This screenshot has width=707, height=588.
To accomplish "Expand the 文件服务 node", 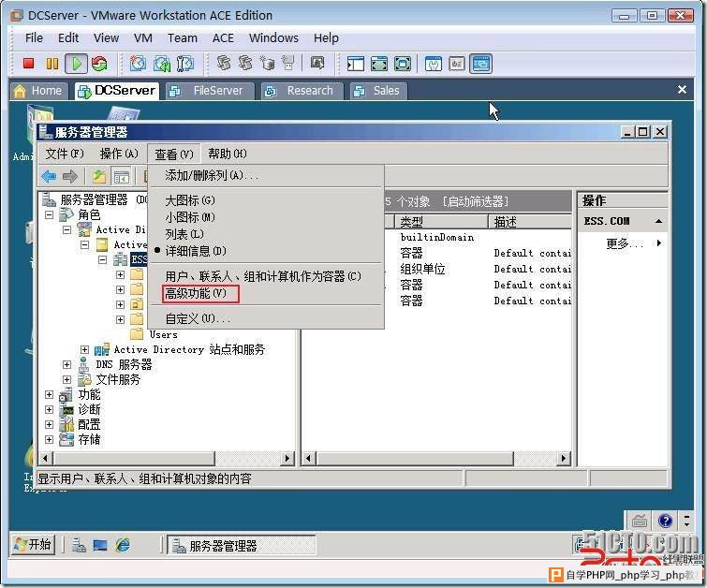I will [x=67, y=380].
